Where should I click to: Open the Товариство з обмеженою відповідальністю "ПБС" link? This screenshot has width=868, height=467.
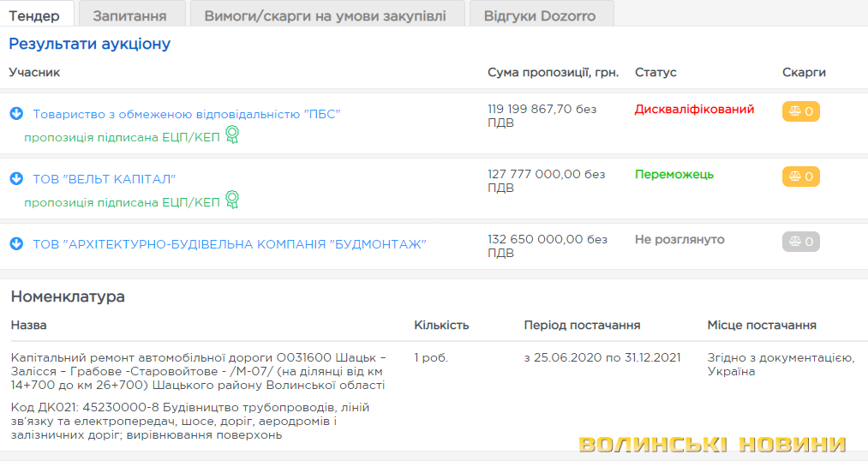point(187,114)
